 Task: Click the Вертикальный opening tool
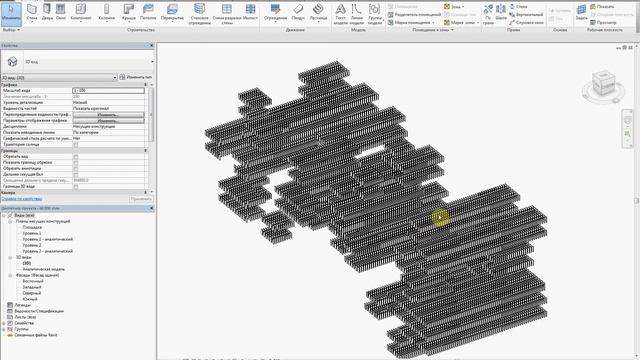[526, 15]
